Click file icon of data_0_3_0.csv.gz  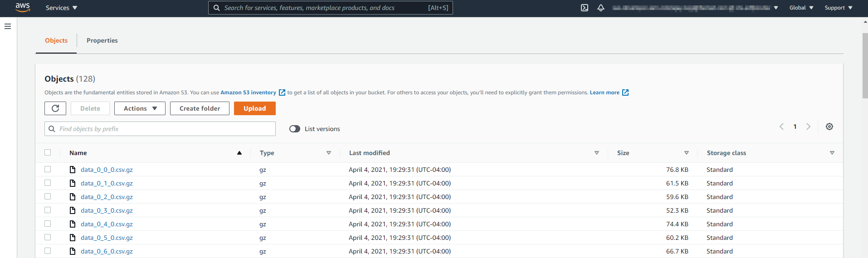(73, 210)
